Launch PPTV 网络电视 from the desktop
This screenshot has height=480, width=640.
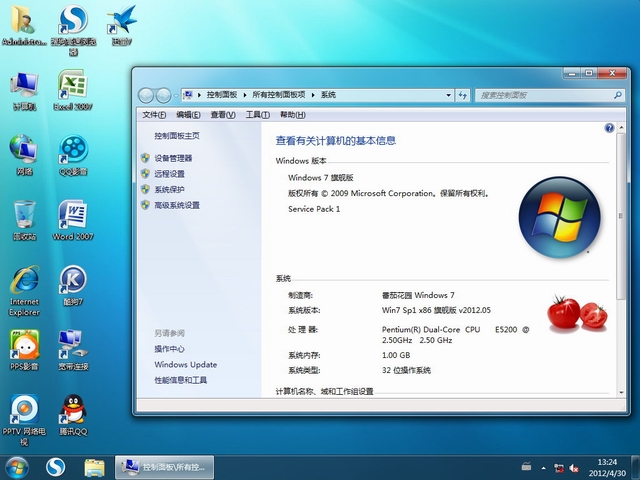(24, 420)
